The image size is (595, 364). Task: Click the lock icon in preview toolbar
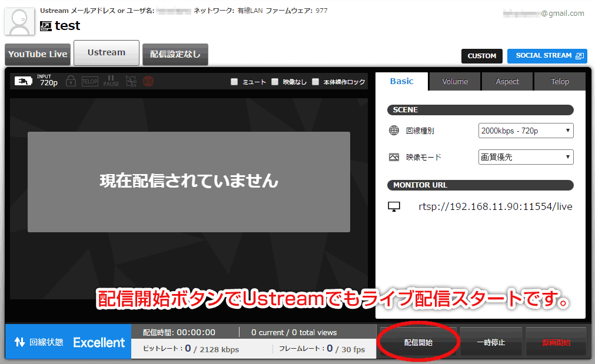[x=71, y=81]
